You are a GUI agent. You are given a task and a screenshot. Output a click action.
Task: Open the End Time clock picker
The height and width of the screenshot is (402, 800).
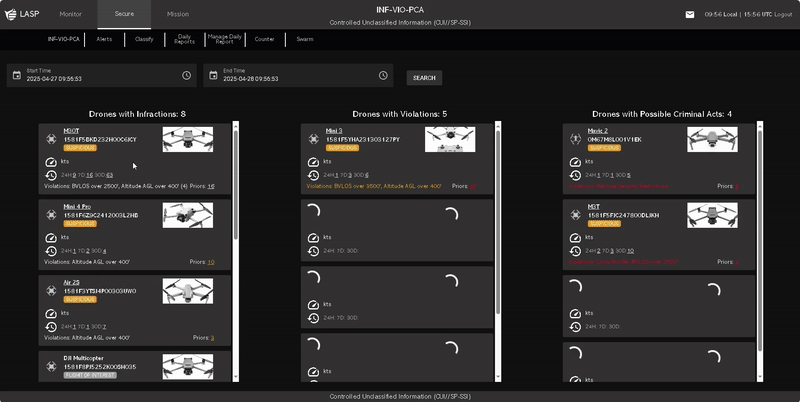tap(383, 76)
